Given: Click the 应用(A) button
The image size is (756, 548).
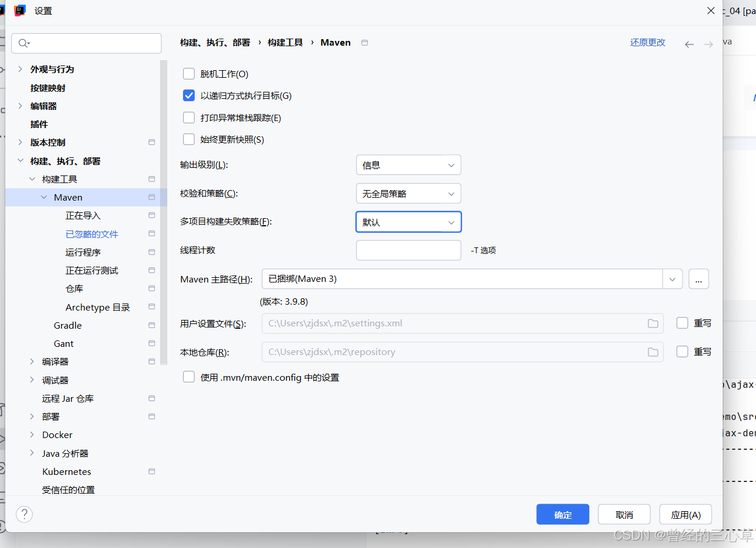Looking at the screenshot, I should click(x=686, y=515).
